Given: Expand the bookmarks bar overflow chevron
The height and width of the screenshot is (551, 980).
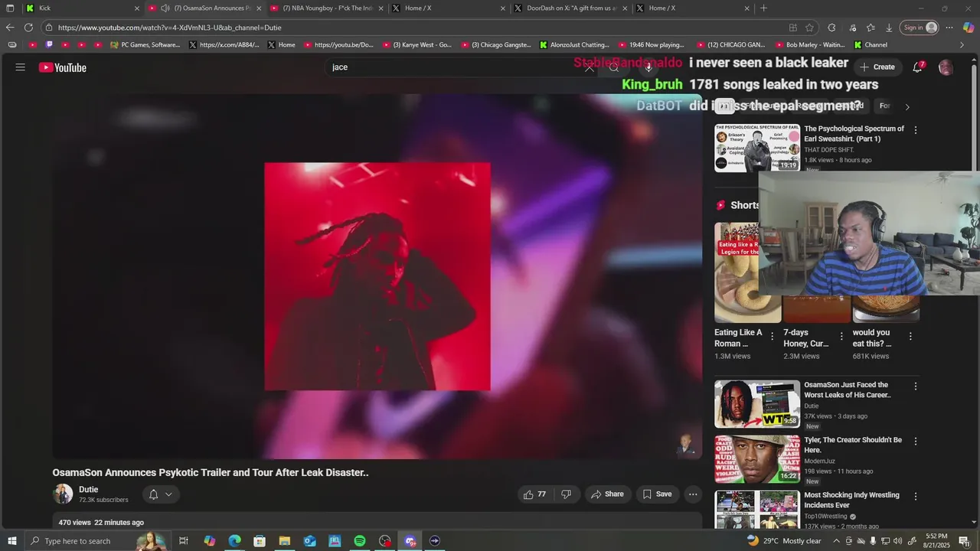Looking at the screenshot, I should (x=962, y=45).
